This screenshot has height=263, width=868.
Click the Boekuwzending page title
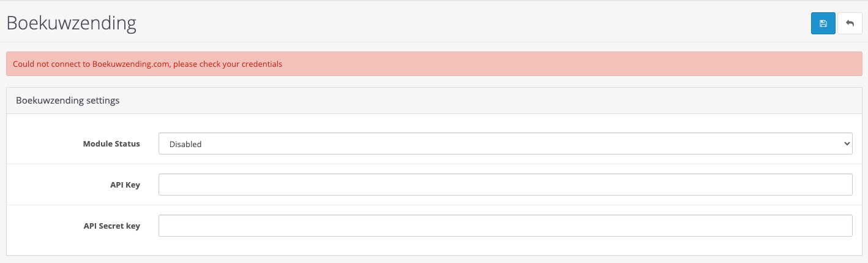71,23
